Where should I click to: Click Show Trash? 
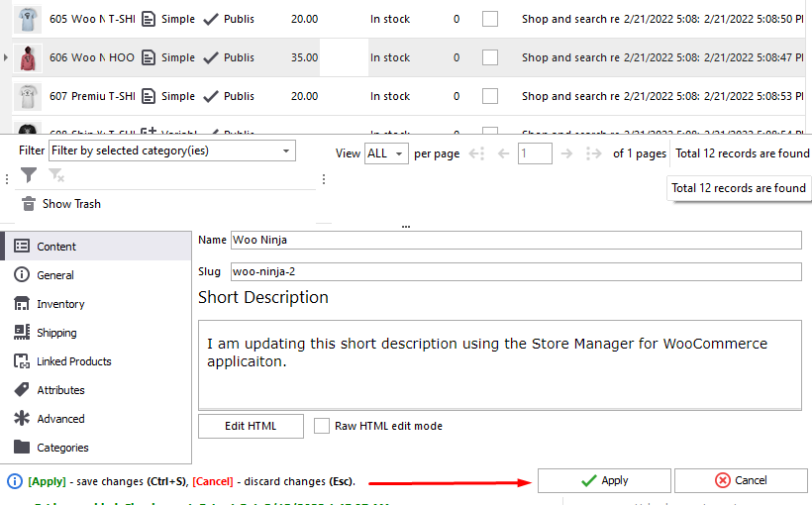pos(71,204)
